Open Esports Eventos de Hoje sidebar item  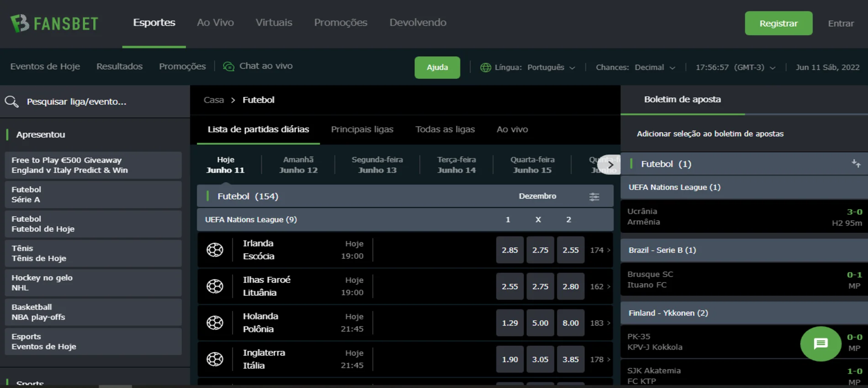tap(93, 341)
